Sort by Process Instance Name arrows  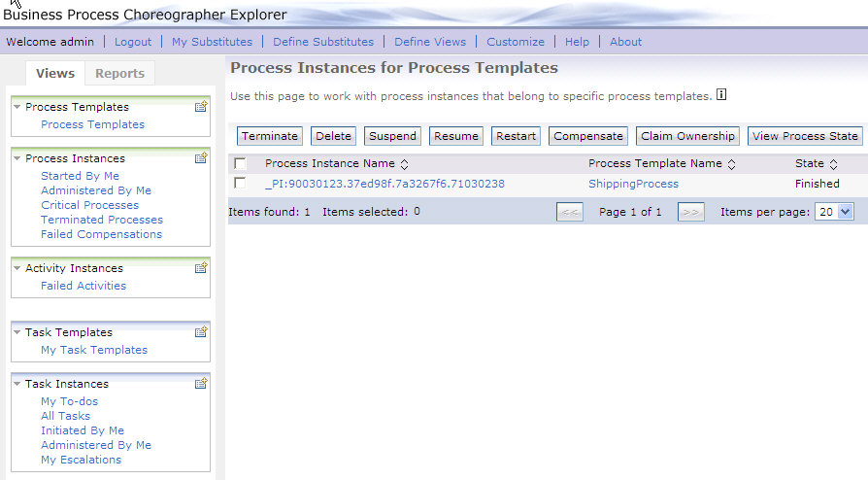[x=404, y=164]
